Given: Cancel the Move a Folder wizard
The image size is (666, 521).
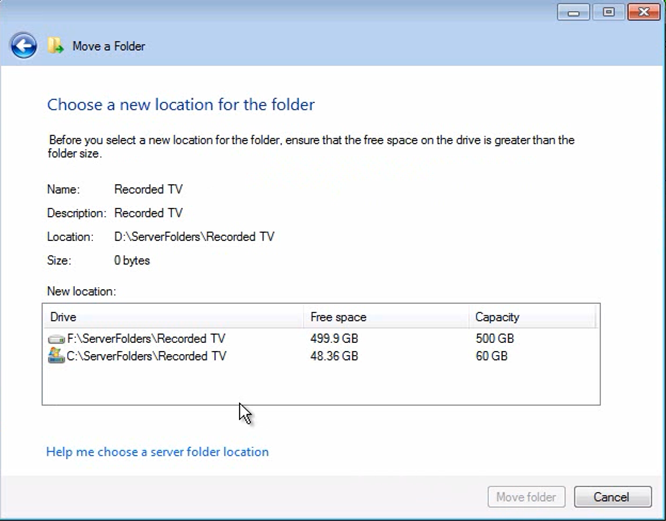Looking at the screenshot, I should [612, 497].
